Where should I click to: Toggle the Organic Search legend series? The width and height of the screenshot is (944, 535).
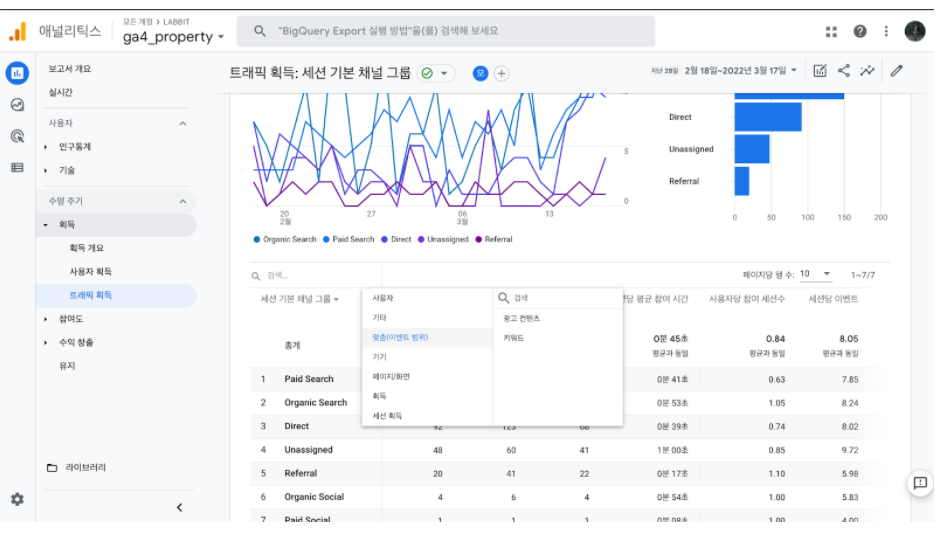click(285, 240)
